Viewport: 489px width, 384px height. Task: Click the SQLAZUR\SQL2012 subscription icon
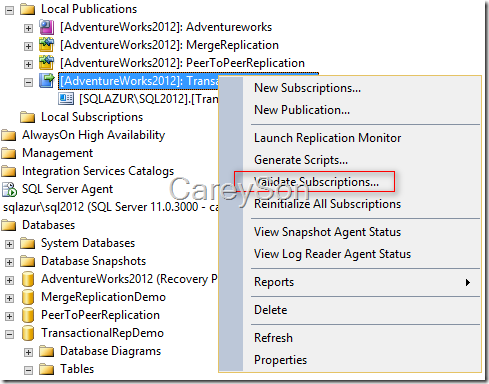click(66, 99)
